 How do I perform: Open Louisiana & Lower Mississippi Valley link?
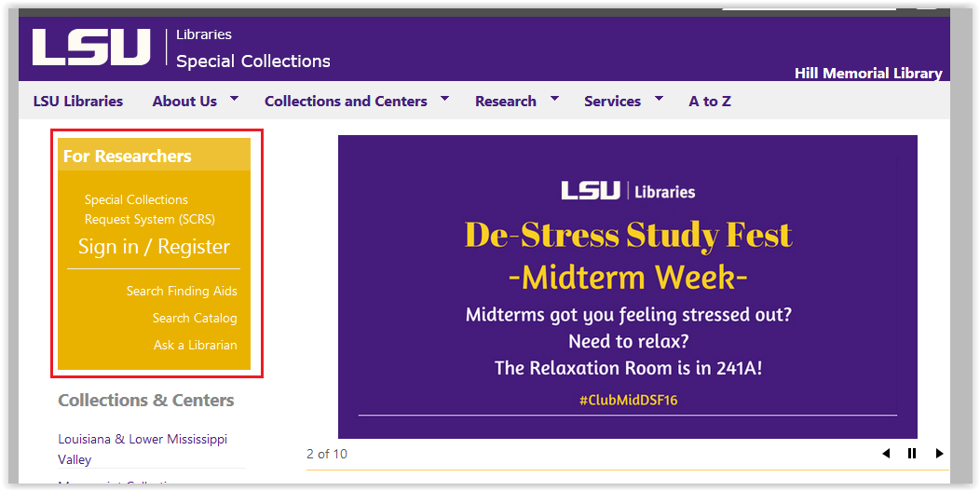point(143,449)
